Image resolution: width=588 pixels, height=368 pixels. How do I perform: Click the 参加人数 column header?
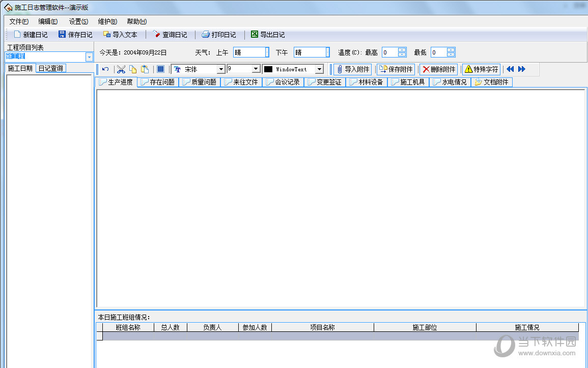click(x=255, y=327)
